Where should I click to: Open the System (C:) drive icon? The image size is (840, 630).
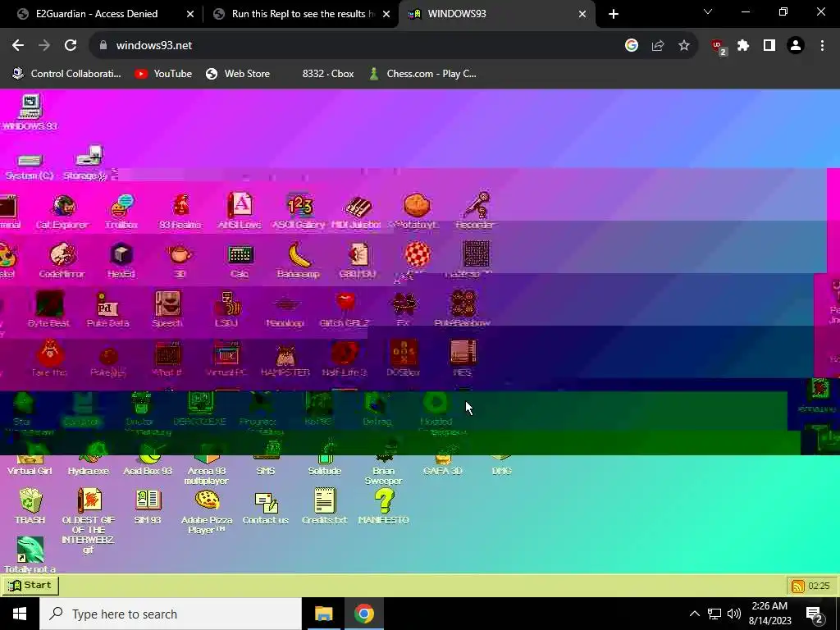pos(30,166)
